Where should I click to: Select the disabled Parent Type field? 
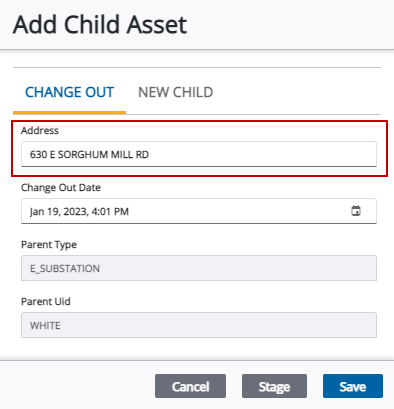(x=199, y=268)
